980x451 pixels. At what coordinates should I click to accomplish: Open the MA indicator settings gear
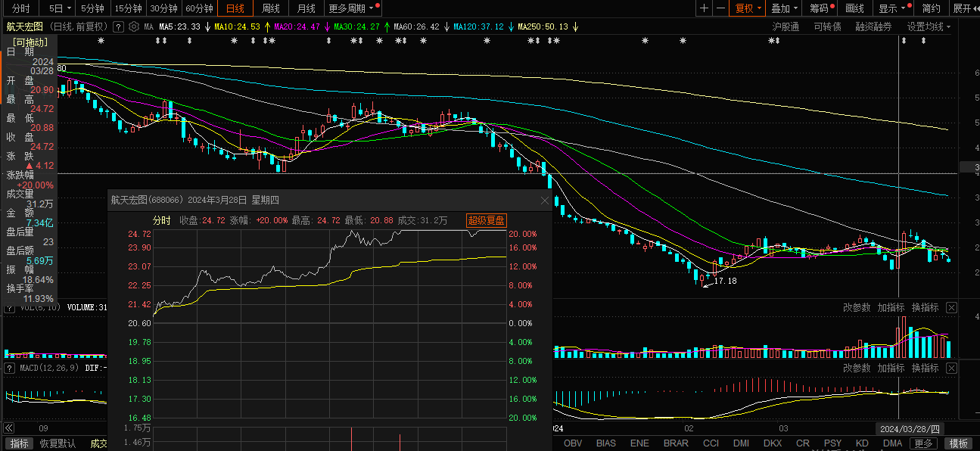pos(134,26)
